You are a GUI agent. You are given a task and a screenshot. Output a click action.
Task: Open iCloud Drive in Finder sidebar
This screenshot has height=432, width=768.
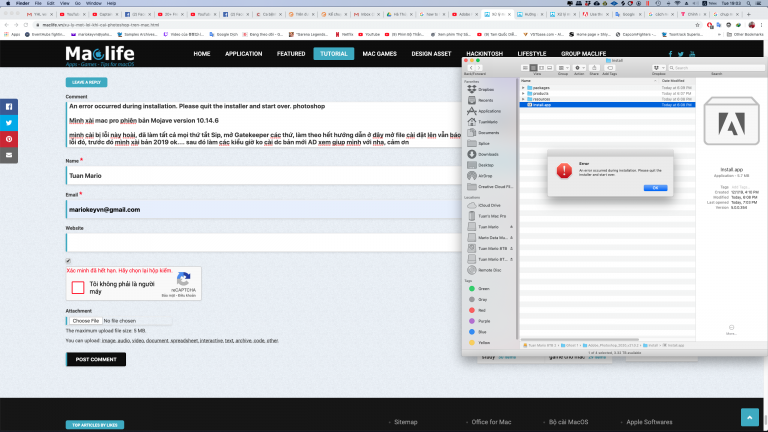[489, 205]
